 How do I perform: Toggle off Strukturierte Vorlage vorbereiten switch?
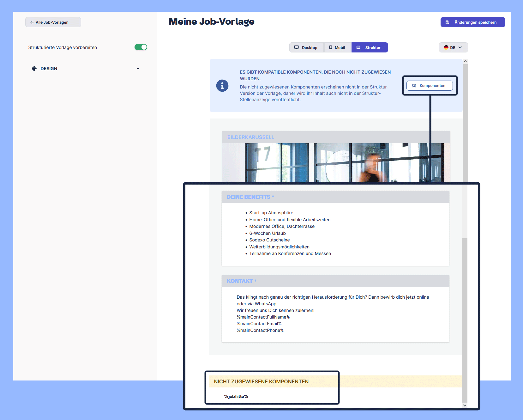141,47
